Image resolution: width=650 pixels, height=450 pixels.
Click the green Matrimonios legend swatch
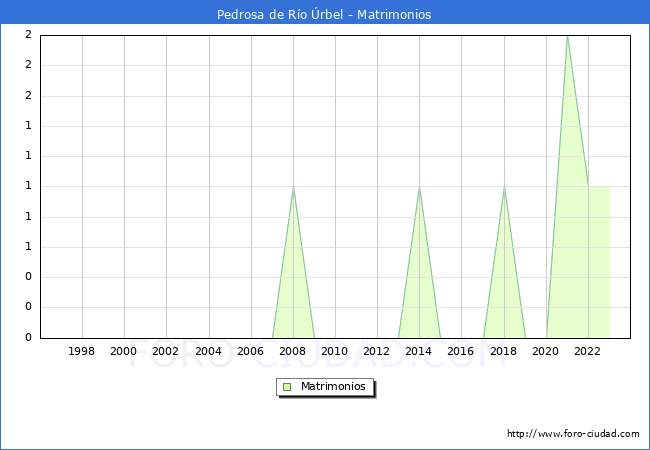(287, 387)
